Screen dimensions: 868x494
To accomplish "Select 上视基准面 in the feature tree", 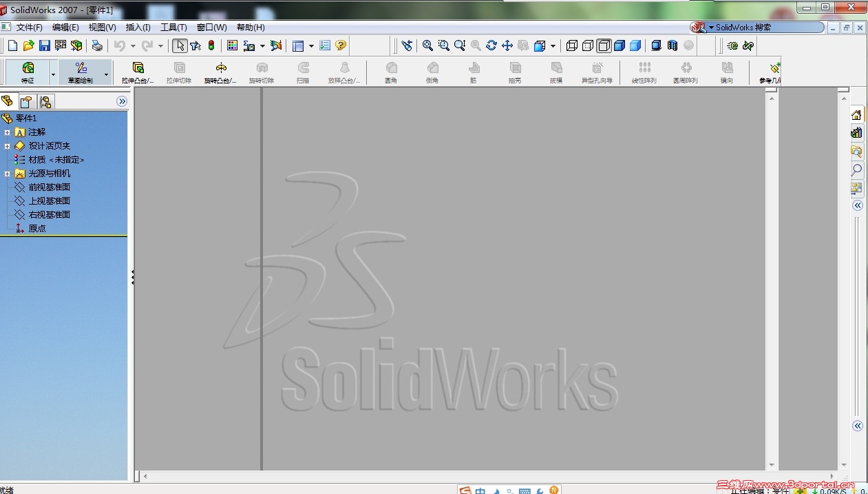I will coord(49,201).
